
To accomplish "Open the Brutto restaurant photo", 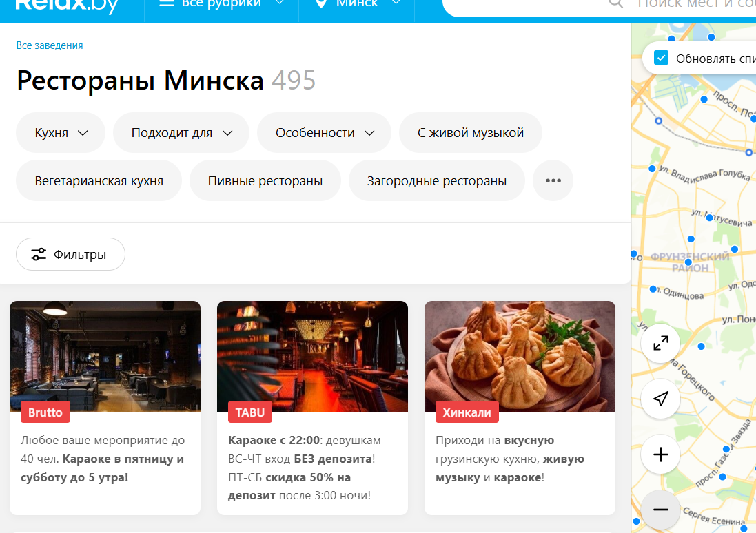I will tap(105, 356).
